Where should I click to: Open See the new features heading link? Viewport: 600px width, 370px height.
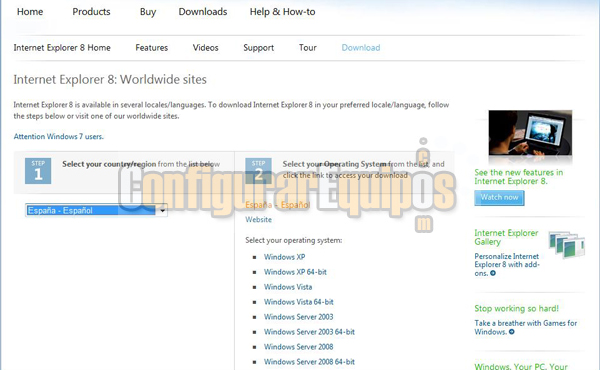pos(518,177)
